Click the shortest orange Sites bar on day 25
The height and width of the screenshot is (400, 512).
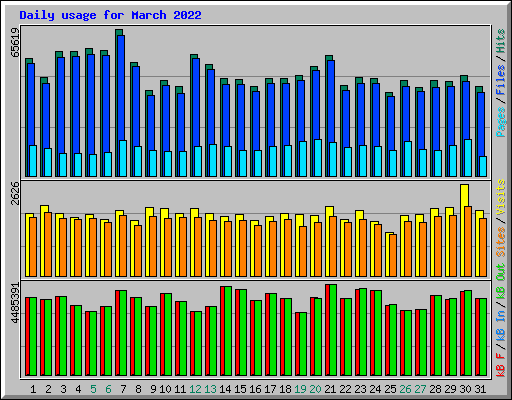pyautogui.click(x=393, y=256)
